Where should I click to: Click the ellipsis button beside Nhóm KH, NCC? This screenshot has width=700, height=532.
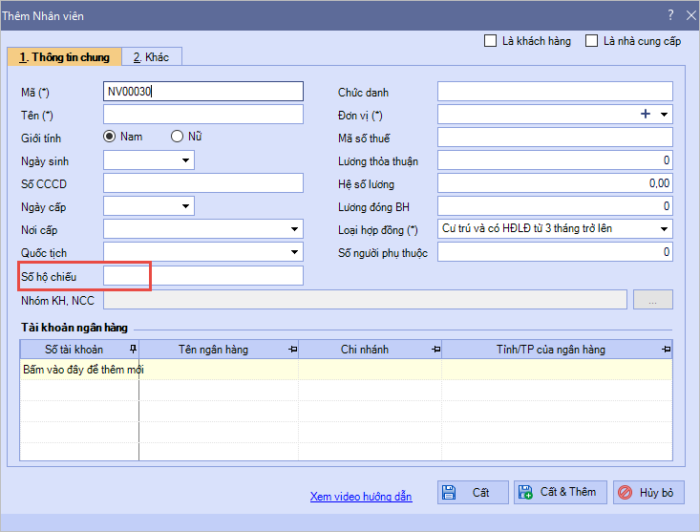coord(653,299)
